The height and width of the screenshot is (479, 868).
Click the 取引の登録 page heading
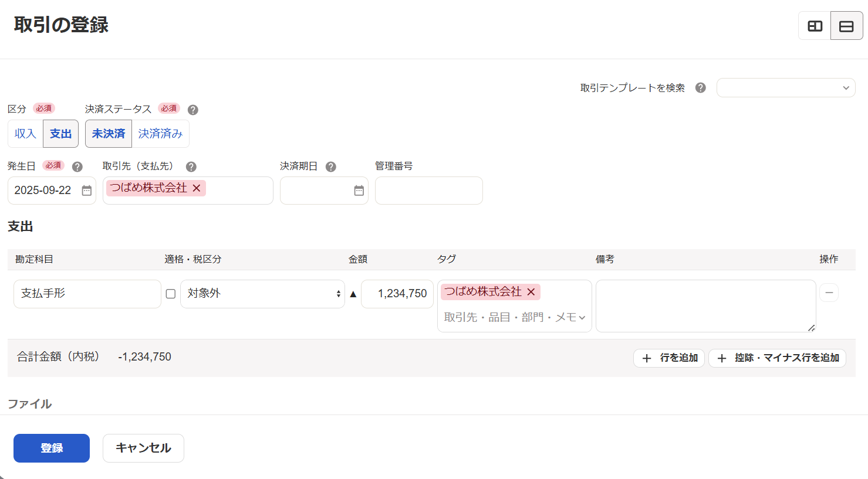[x=61, y=25]
